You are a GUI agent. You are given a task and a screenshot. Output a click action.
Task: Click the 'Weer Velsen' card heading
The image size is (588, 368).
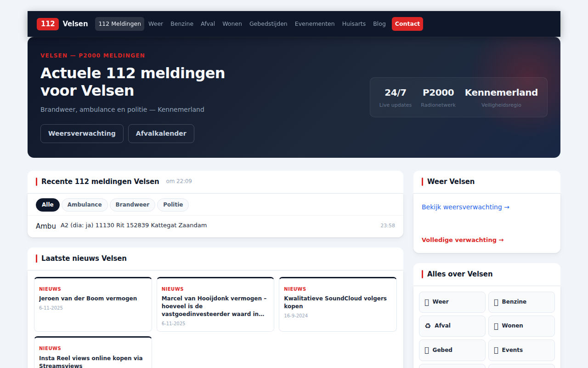(451, 182)
